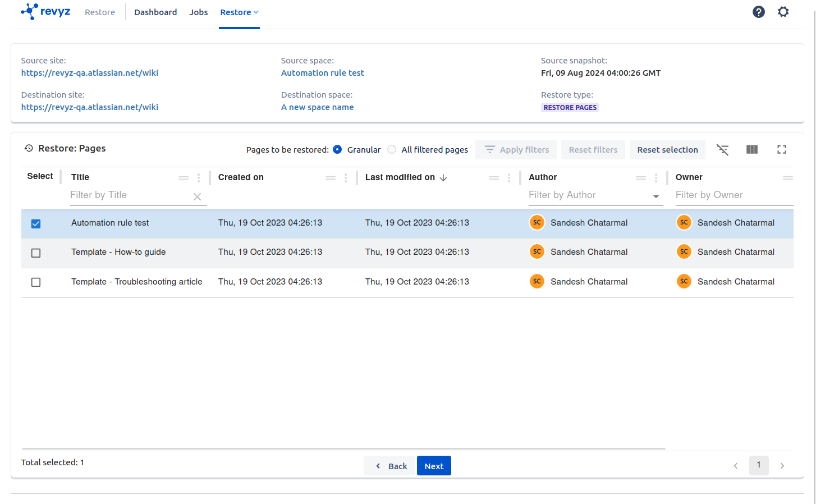The height and width of the screenshot is (504, 816).
Task: Open the column chooser icon
Action: (751, 150)
